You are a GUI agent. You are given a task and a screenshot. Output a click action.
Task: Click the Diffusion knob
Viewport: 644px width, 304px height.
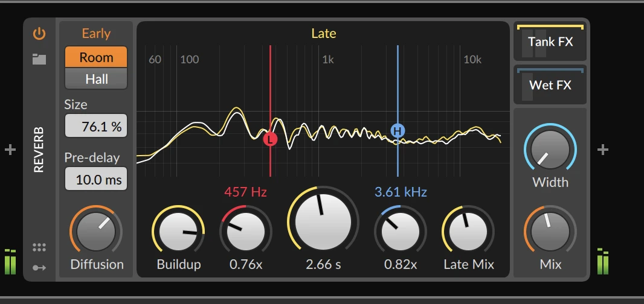[97, 231]
